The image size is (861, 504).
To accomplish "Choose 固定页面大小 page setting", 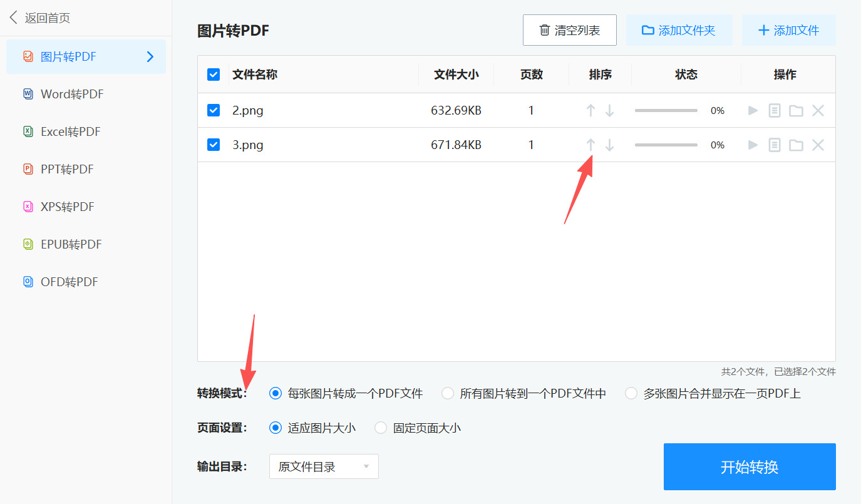I will point(381,428).
